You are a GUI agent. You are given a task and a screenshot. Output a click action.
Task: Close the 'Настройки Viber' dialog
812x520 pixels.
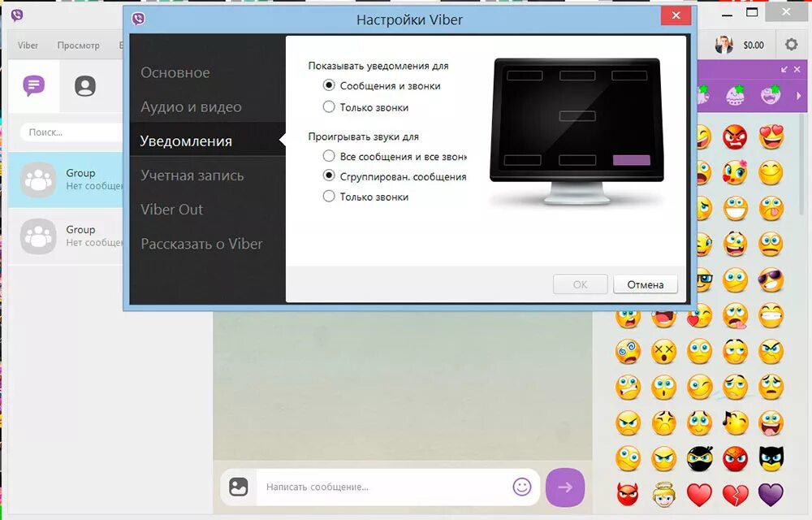[676, 15]
